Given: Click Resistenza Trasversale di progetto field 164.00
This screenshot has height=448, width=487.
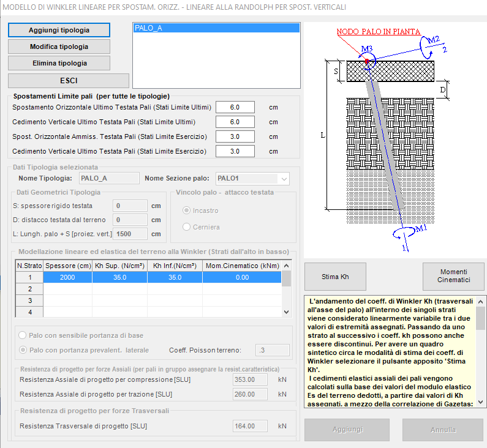Looking at the screenshot, I should click(x=250, y=427).
